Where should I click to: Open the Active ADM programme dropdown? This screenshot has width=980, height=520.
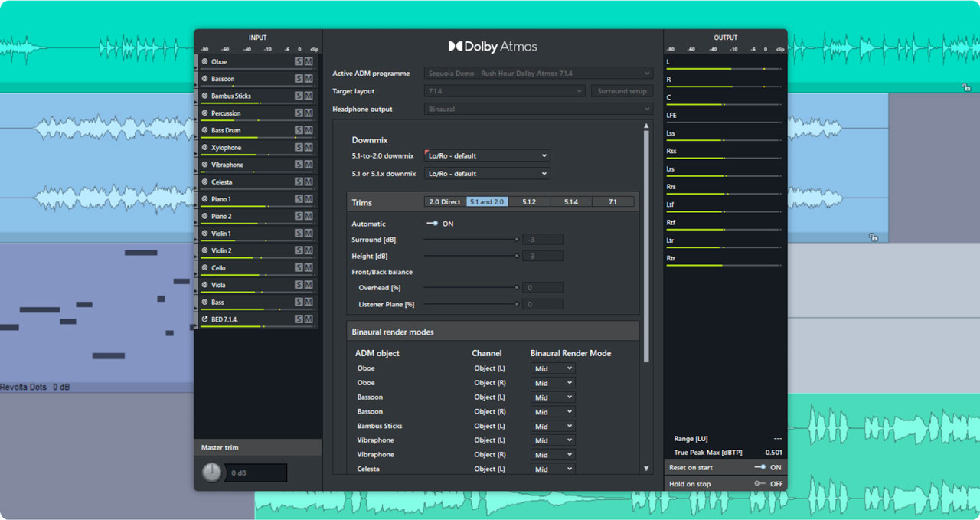pyautogui.click(x=538, y=74)
